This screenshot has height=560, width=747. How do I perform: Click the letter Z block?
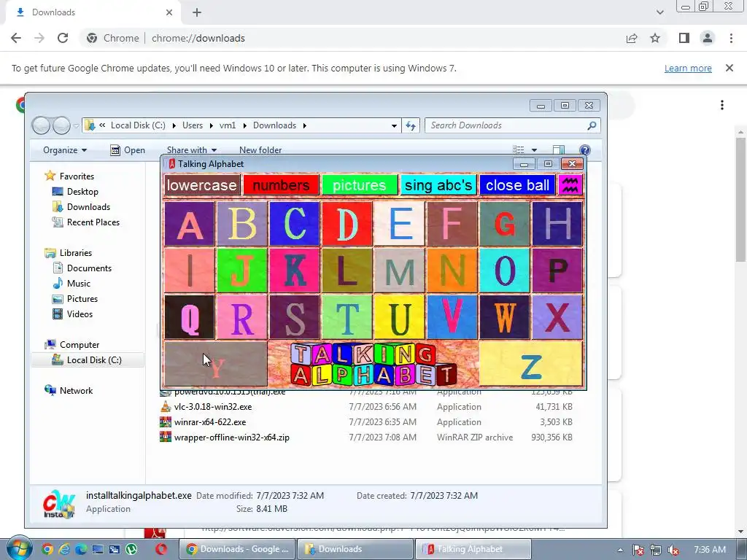531,363
